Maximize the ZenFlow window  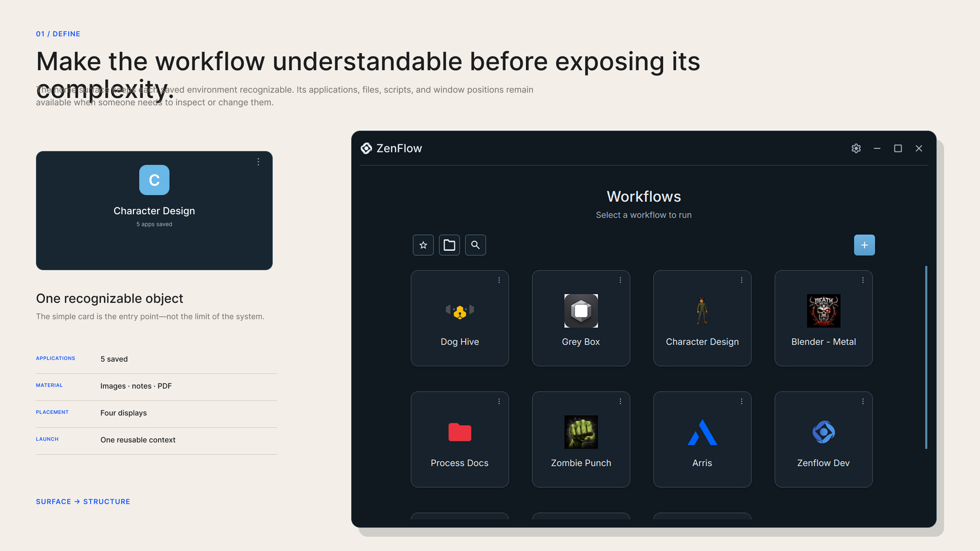898,149
